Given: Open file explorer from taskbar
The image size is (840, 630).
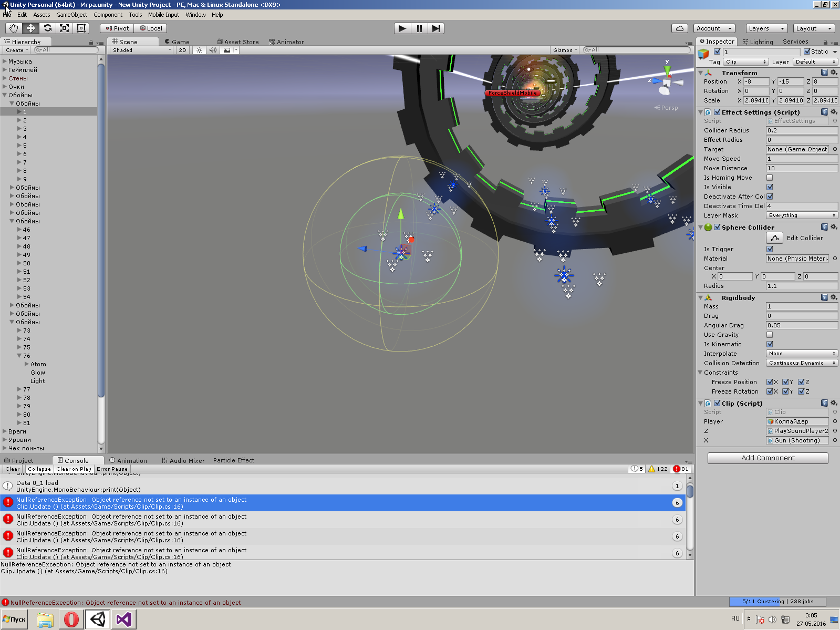Looking at the screenshot, I should pos(45,619).
